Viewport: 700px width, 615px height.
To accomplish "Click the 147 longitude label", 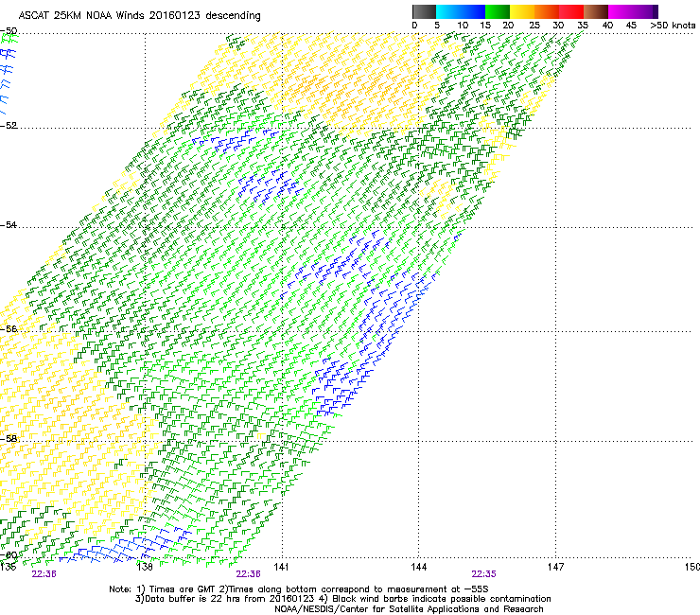I will tap(555, 567).
